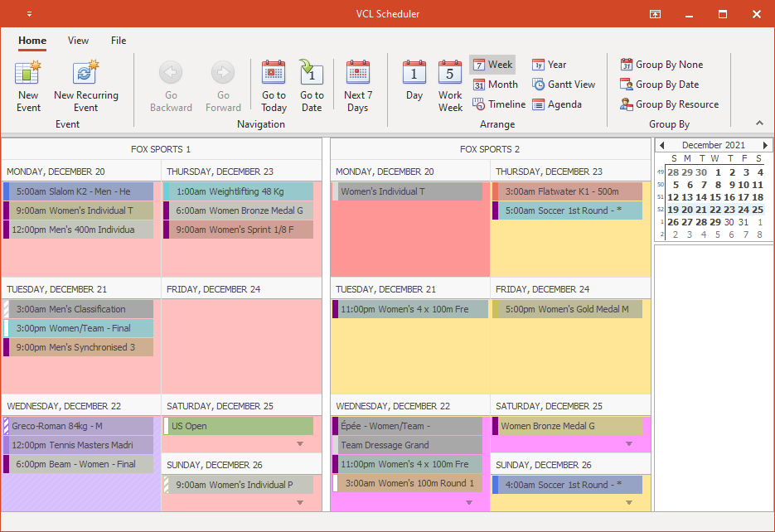Open the New Recurring Event tool
This screenshot has width=775, height=532.
[86, 83]
